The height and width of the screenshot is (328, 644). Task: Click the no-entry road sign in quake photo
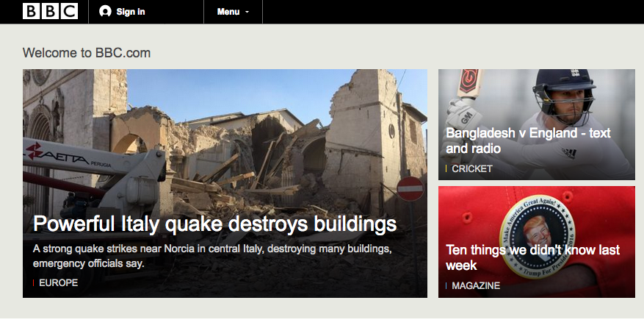[410, 188]
